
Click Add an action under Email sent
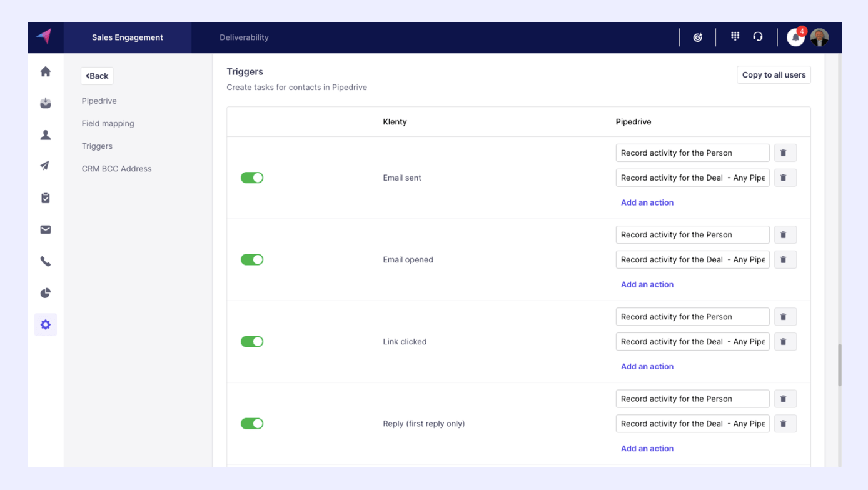pyautogui.click(x=647, y=202)
